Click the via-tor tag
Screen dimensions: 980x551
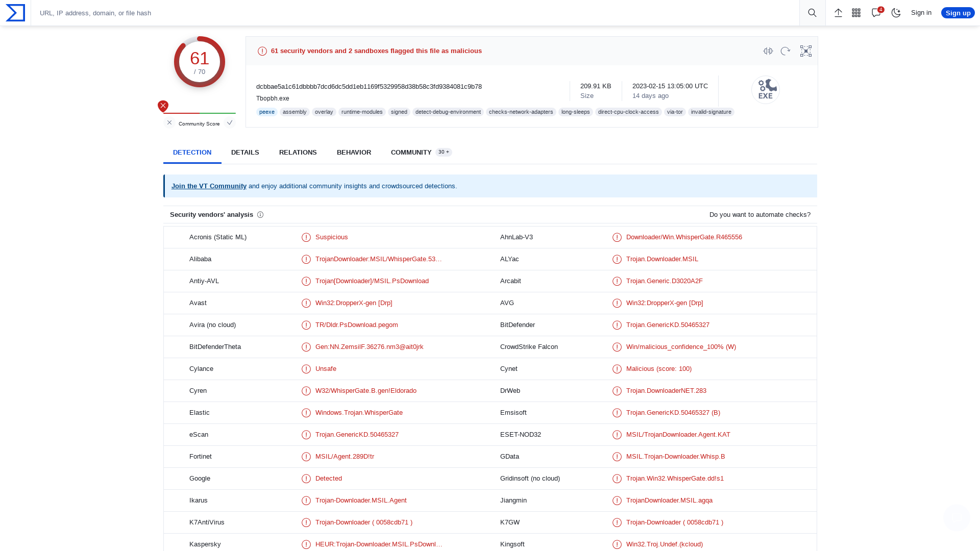pos(675,112)
